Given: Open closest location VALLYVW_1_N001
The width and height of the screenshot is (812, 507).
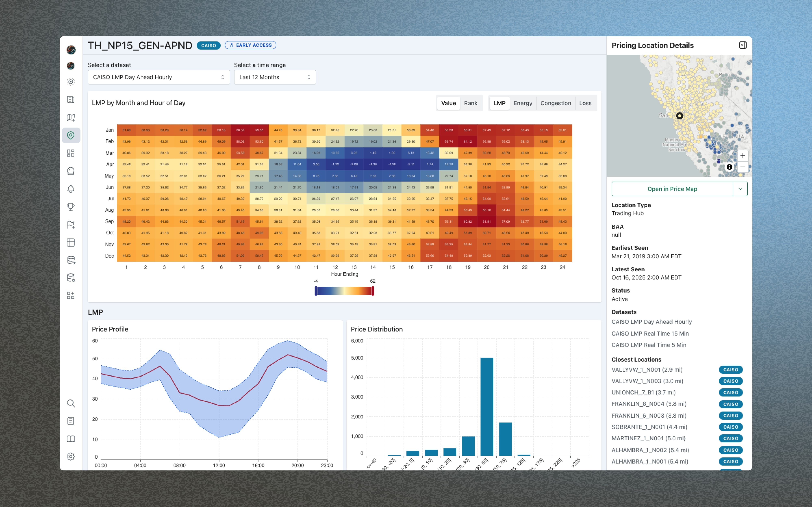Looking at the screenshot, I should pyautogui.click(x=647, y=369).
